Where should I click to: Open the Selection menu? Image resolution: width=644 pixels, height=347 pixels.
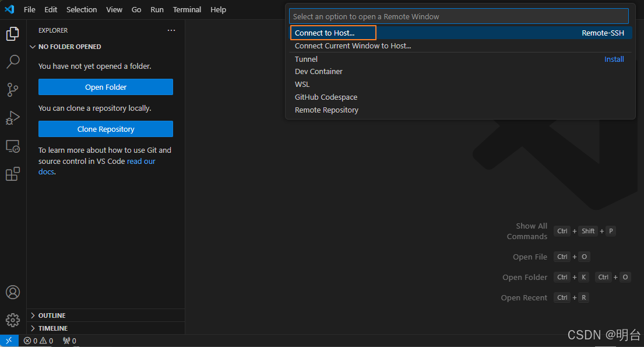(x=82, y=9)
